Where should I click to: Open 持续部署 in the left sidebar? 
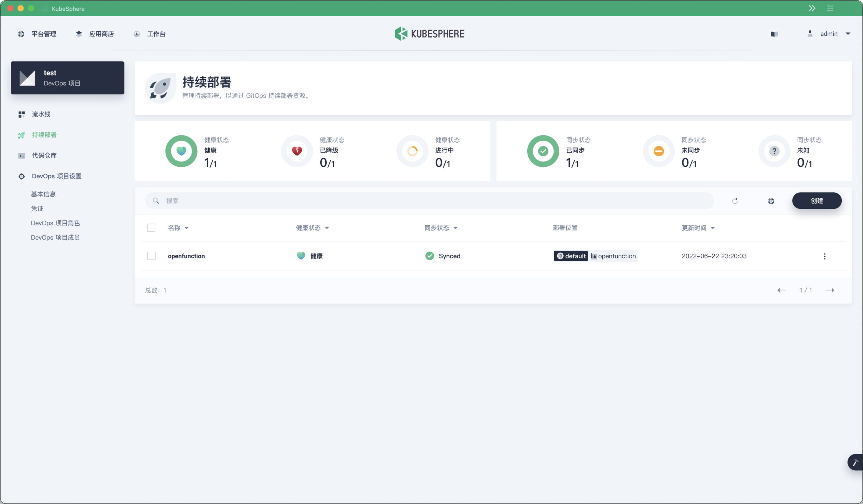click(44, 134)
